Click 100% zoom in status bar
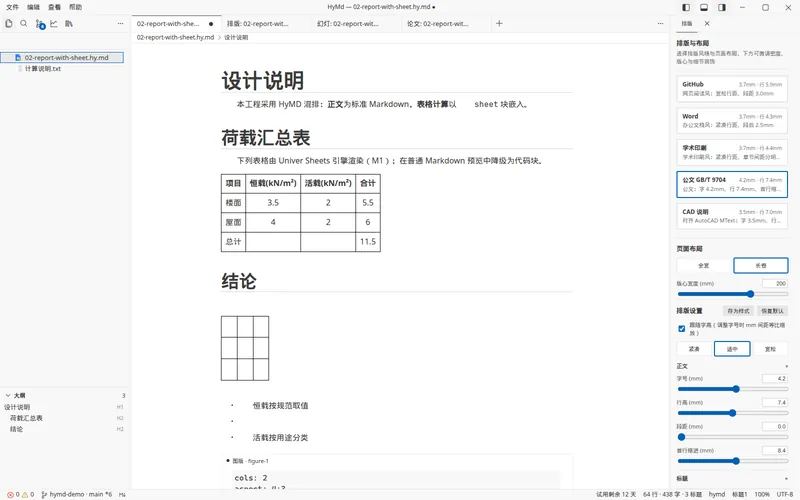800x500 pixels. [x=762, y=494]
